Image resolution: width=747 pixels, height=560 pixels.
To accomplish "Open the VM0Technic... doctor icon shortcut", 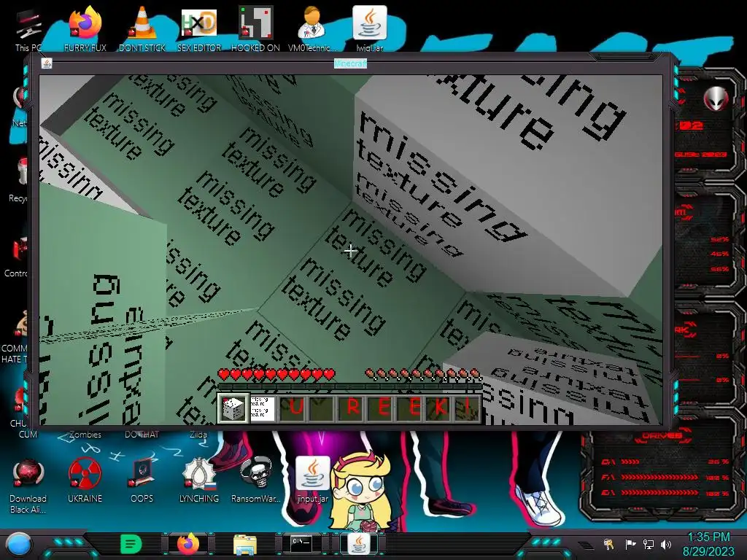I will tap(312, 28).
